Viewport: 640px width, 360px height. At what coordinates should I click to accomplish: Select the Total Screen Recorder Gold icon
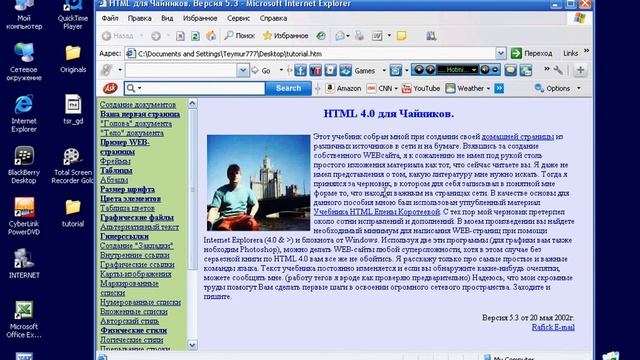73,165
